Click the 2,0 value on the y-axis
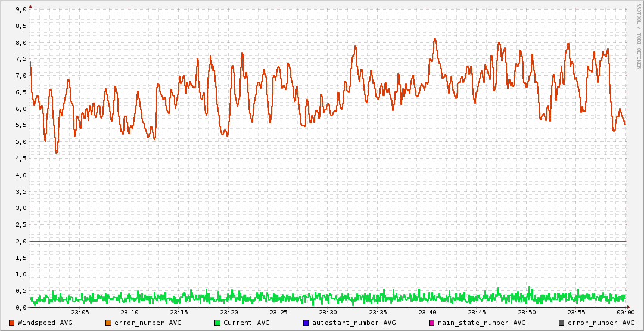Viewport: 644px width, 331px height. point(21,242)
